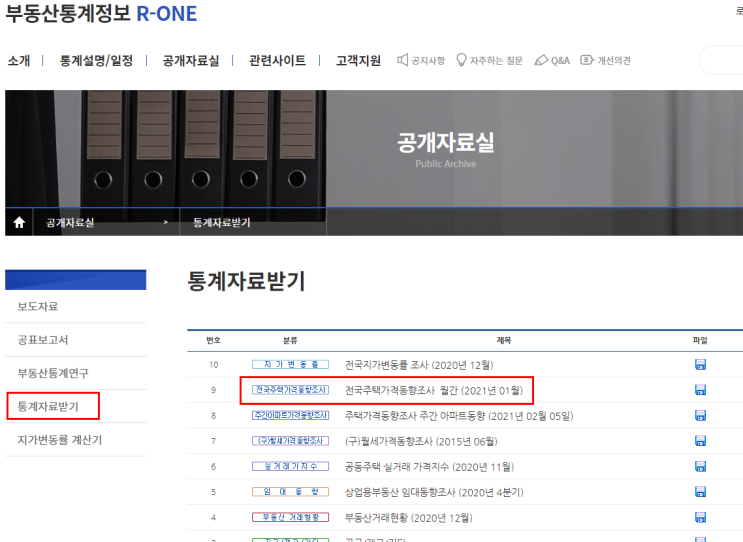The image size is (743, 542).
Task: Click the 번호 column header
Action: tap(213, 340)
